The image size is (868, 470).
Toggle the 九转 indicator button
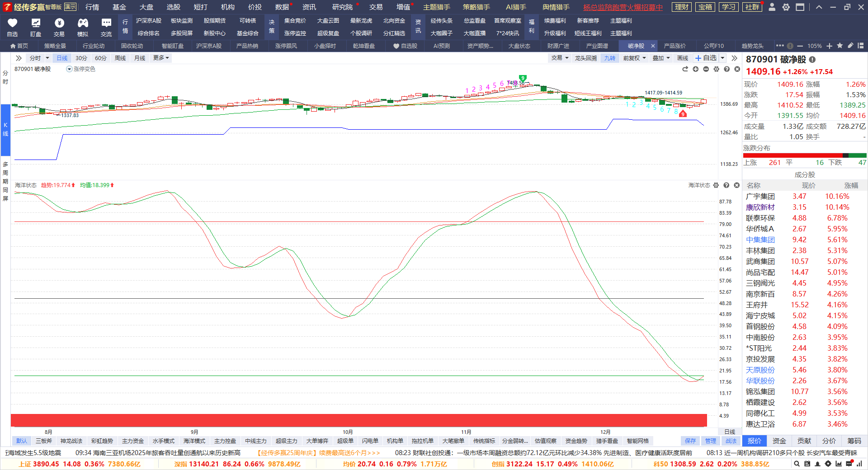610,58
